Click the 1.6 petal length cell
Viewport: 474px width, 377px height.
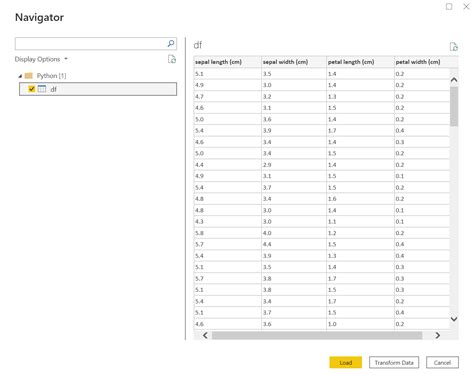(360, 199)
